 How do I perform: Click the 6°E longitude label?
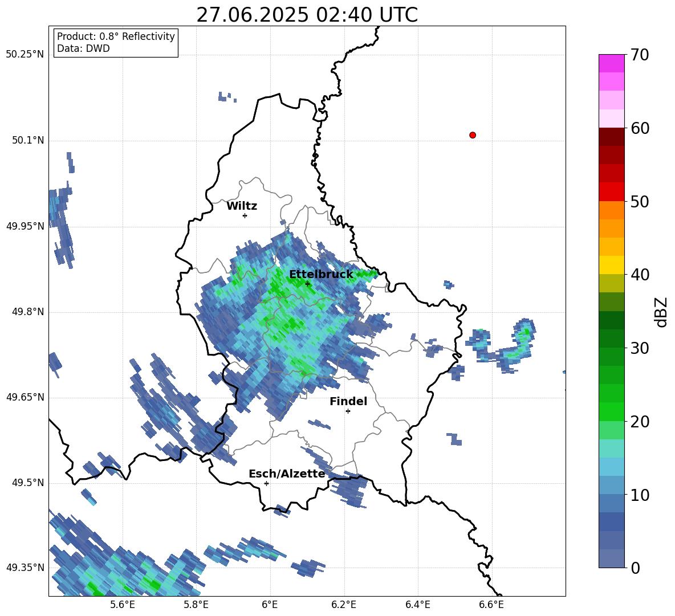click(270, 605)
